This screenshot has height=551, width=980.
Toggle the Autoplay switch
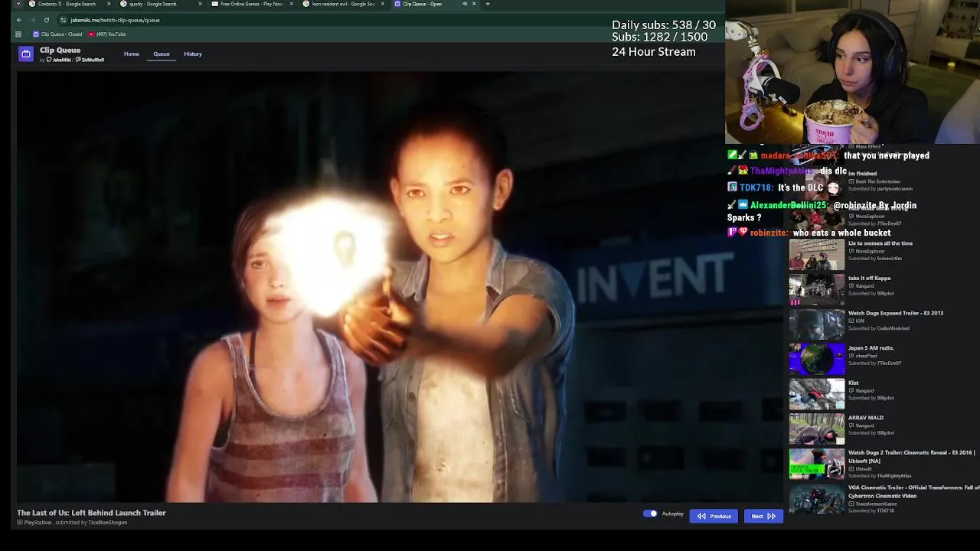650,514
